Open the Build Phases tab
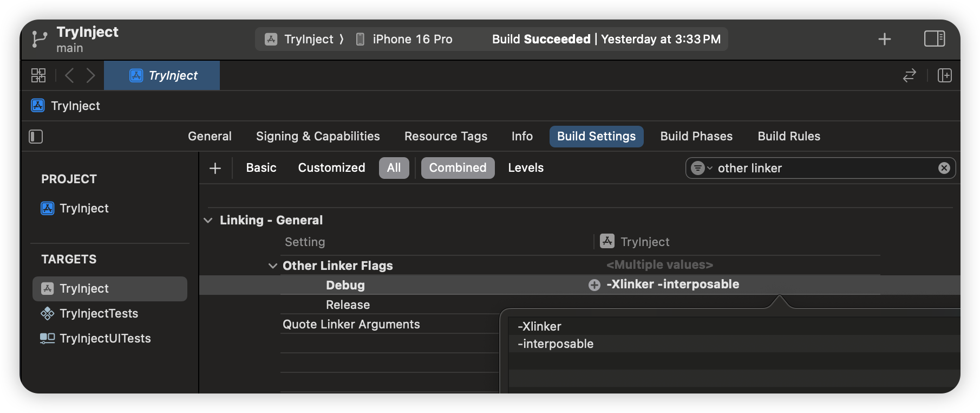The height and width of the screenshot is (413, 980). click(696, 137)
